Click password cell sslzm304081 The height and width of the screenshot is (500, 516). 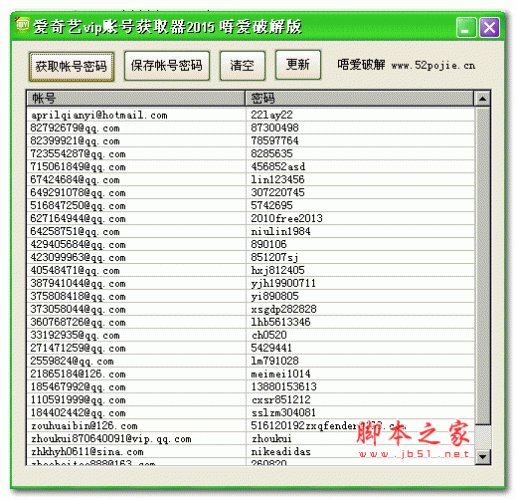(283, 413)
